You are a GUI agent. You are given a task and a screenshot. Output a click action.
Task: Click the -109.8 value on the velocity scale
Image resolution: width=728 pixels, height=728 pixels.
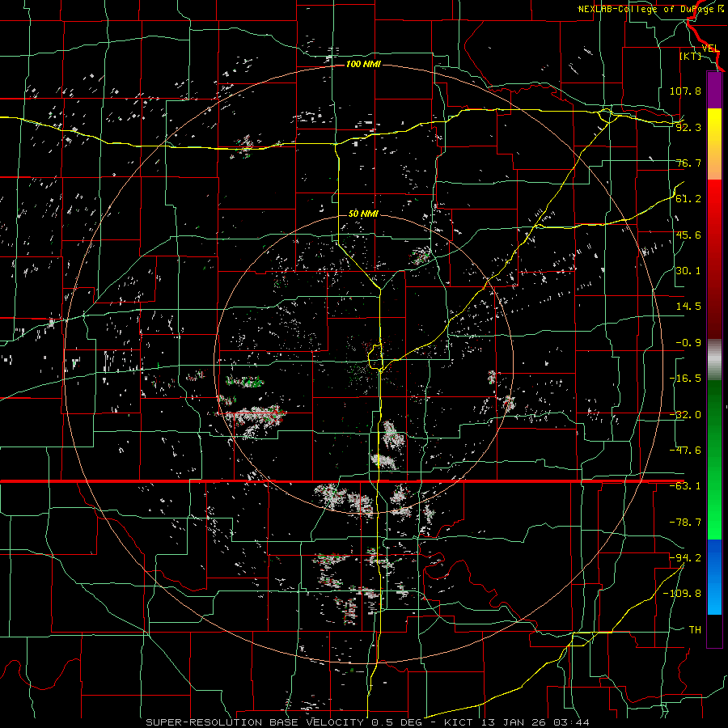682,594
